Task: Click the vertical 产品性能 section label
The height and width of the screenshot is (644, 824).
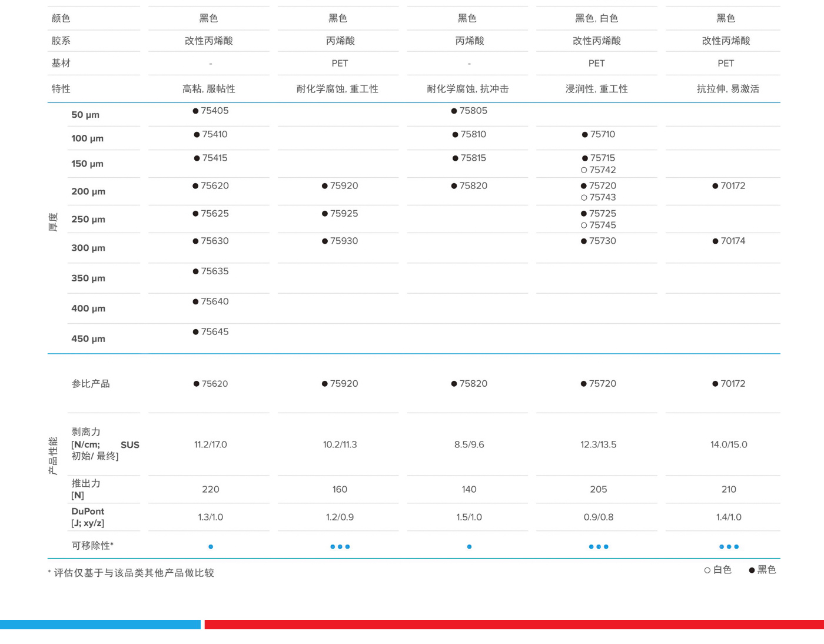Action: click(x=53, y=456)
